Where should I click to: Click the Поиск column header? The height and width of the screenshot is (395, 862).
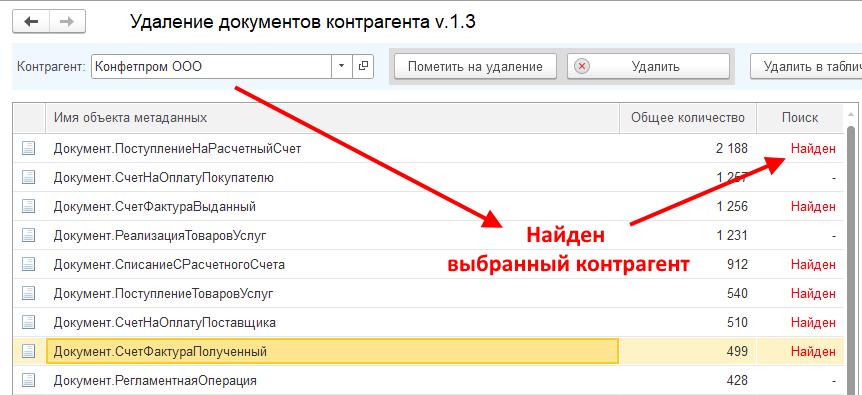[x=800, y=118]
